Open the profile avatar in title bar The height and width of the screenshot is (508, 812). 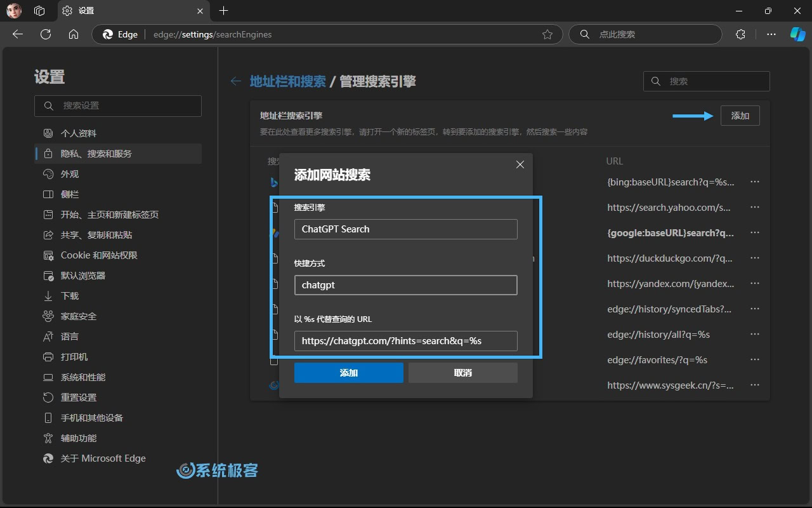point(14,10)
